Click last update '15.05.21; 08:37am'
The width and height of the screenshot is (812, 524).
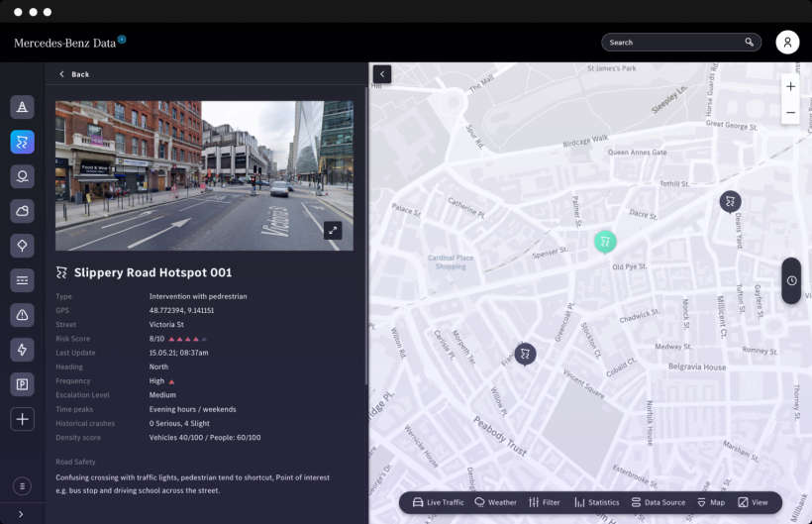coord(178,353)
